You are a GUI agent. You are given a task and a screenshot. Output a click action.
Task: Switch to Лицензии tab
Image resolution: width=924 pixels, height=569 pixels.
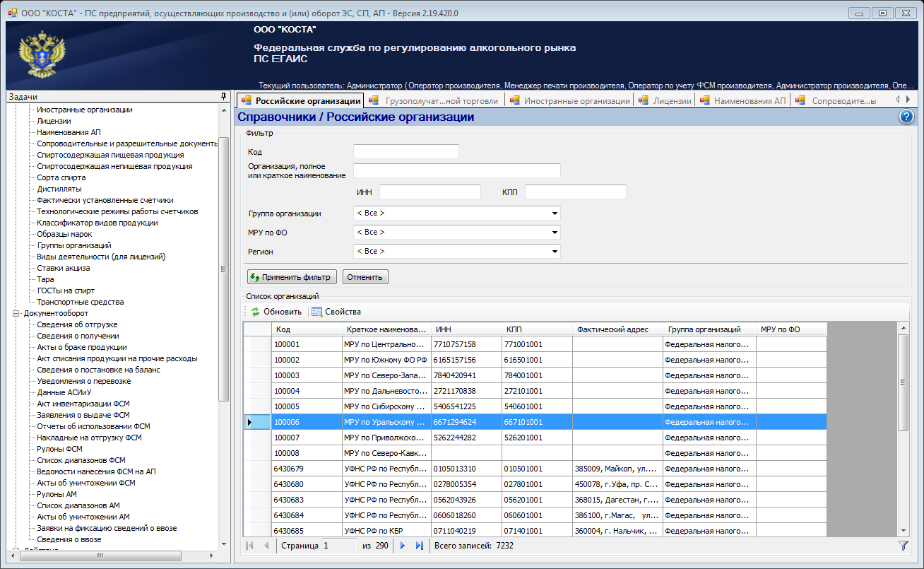click(665, 101)
